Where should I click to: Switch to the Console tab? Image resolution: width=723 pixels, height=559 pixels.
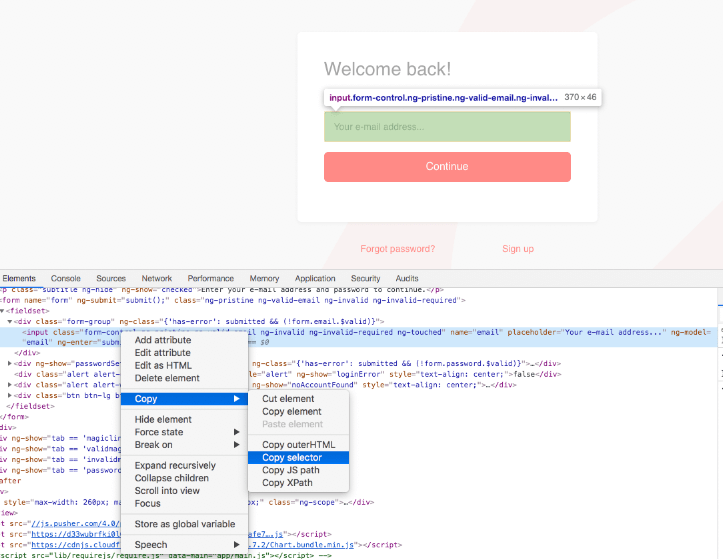[x=65, y=279]
